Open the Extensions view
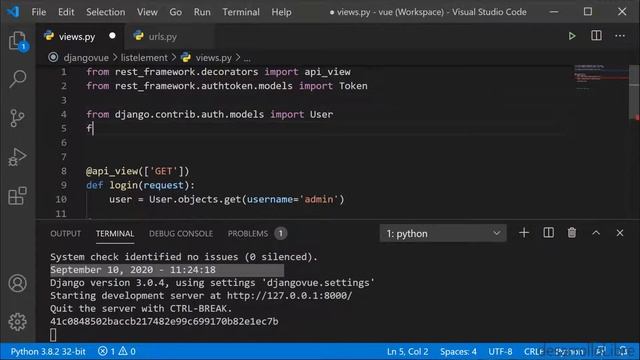This screenshot has height=360, width=640. [18, 196]
